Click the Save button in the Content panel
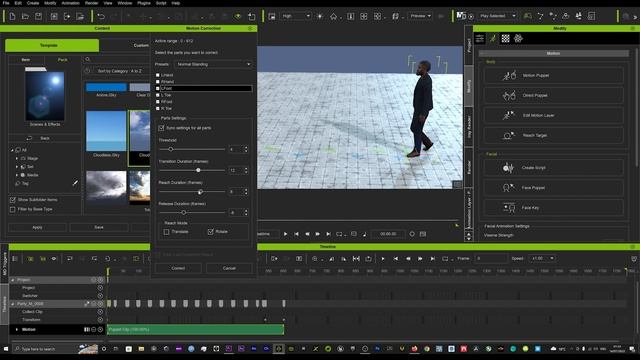 click(x=99, y=227)
